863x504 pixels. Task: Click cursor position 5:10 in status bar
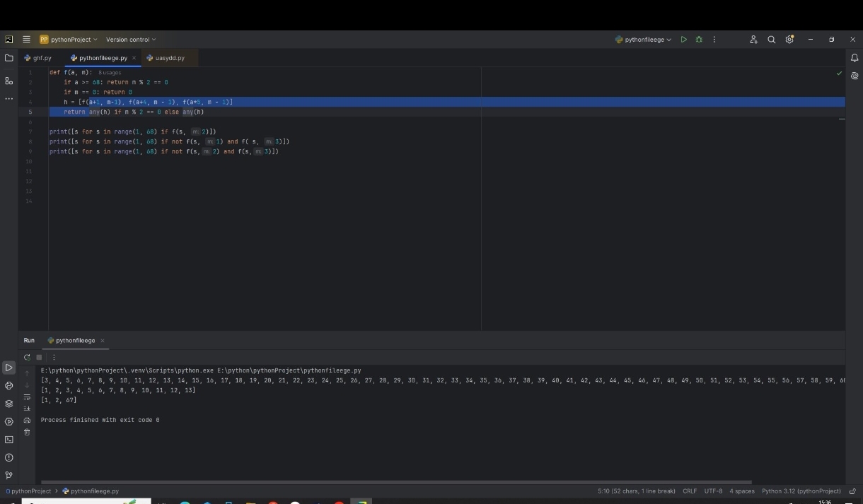point(637,491)
